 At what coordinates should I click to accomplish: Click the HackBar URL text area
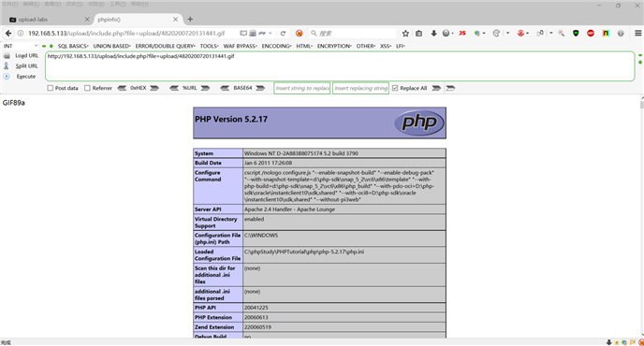[x=340, y=66]
